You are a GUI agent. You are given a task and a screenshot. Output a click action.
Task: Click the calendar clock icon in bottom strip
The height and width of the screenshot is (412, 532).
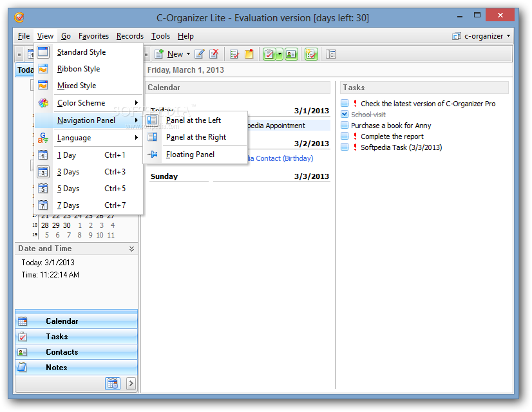tap(112, 384)
